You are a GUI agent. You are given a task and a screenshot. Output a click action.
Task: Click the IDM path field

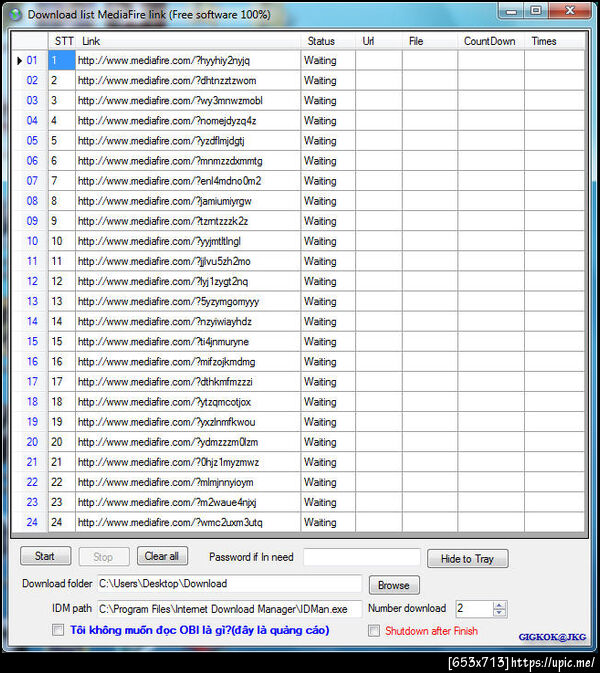(x=230, y=609)
